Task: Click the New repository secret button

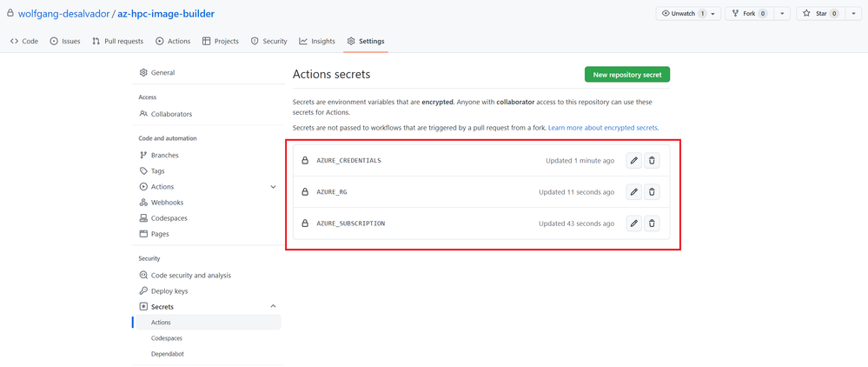Action: 627,74
